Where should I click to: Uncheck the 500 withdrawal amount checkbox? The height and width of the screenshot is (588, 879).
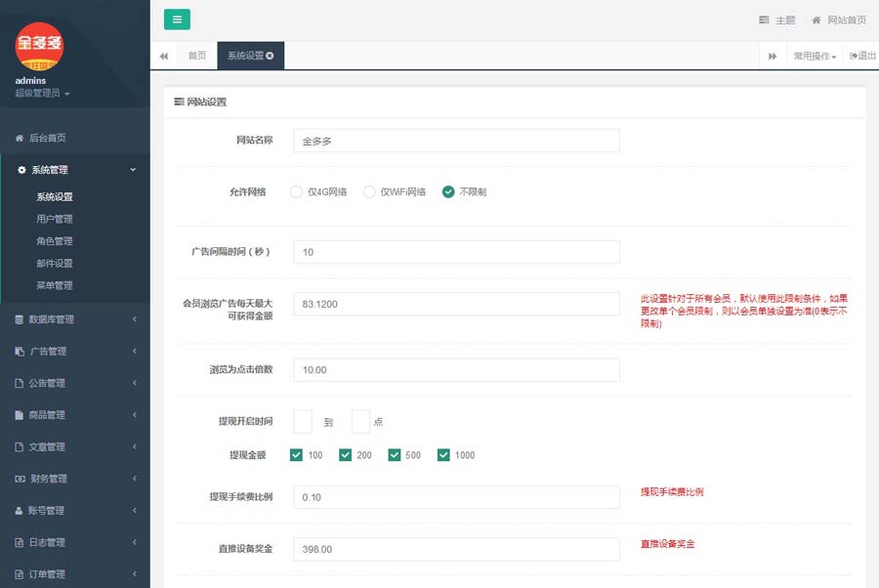click(x=395, y=455)
